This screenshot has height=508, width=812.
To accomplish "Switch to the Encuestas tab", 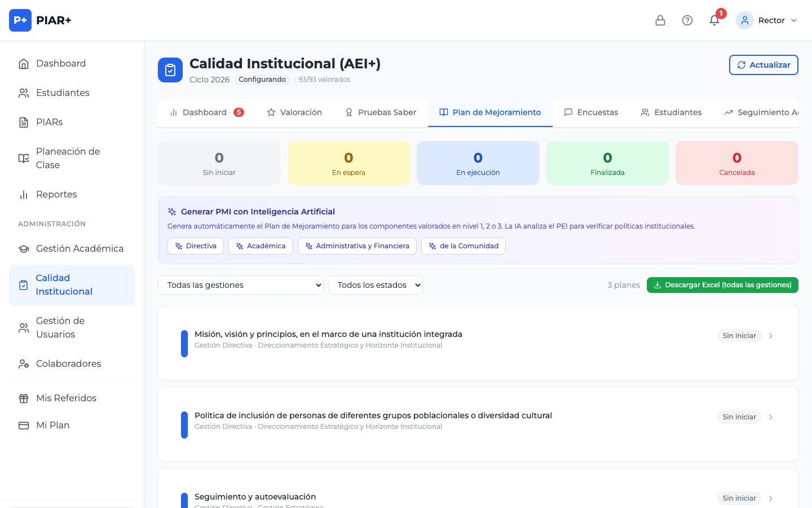I will click(x=591, y=112).
